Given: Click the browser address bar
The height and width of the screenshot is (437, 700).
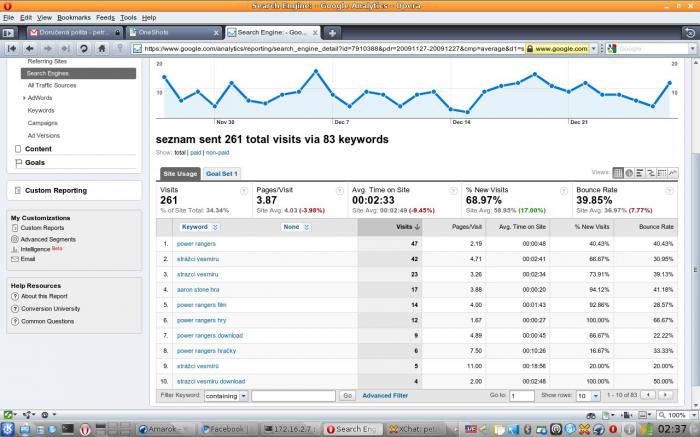Looking at the screenshot, I should pos(333,48).
